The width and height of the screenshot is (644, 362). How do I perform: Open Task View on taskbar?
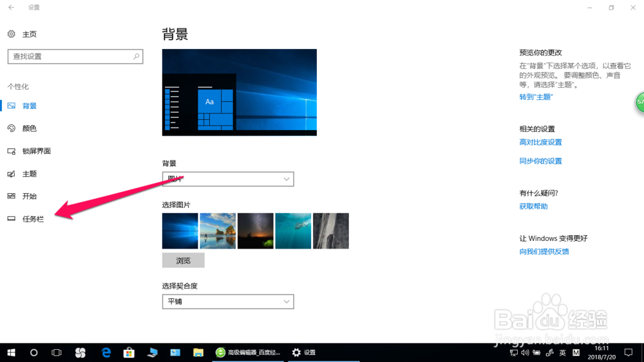click(56, 352)
